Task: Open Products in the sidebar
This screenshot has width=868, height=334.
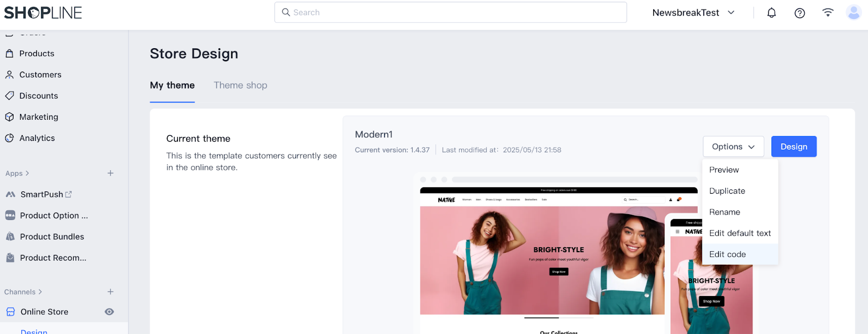Action: tap(37, 53)
